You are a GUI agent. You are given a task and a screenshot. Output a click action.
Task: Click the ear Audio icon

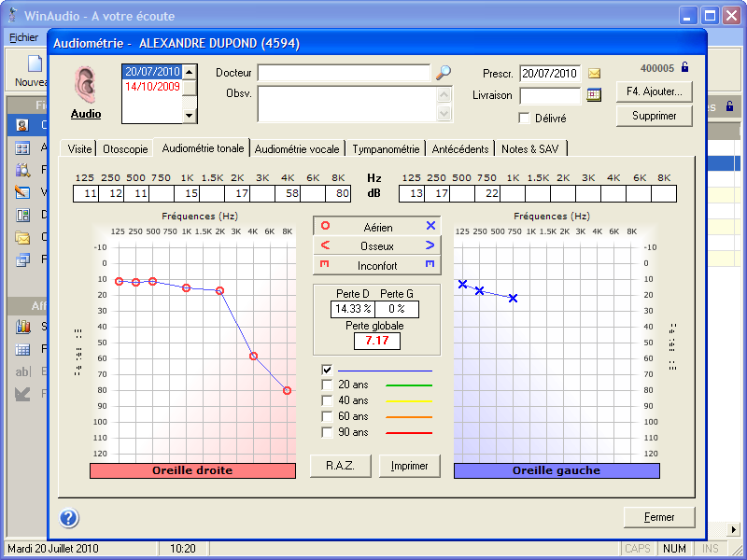click(86, 86)
